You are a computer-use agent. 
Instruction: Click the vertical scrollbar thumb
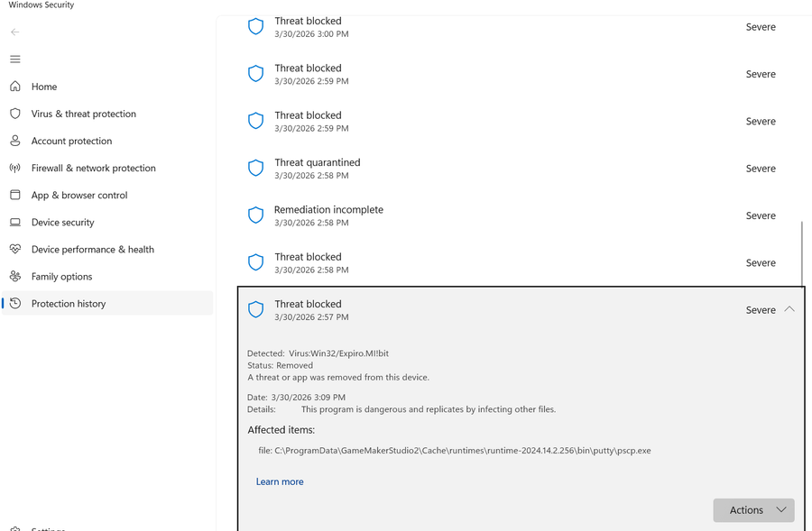point(802,251)
